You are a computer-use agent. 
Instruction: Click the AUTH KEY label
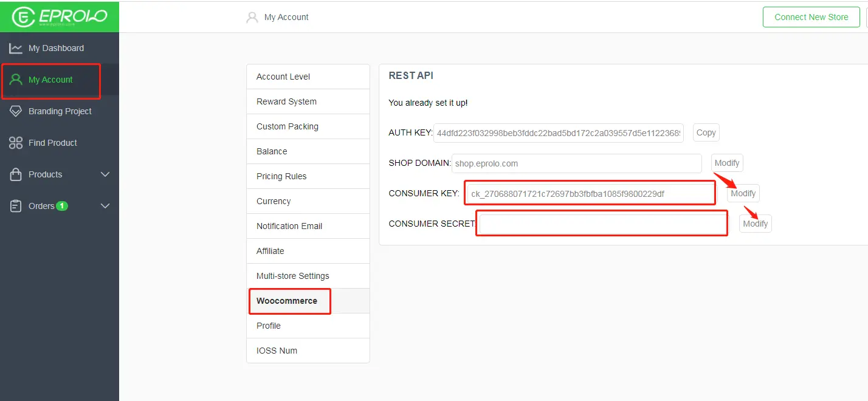click(410, 132)
